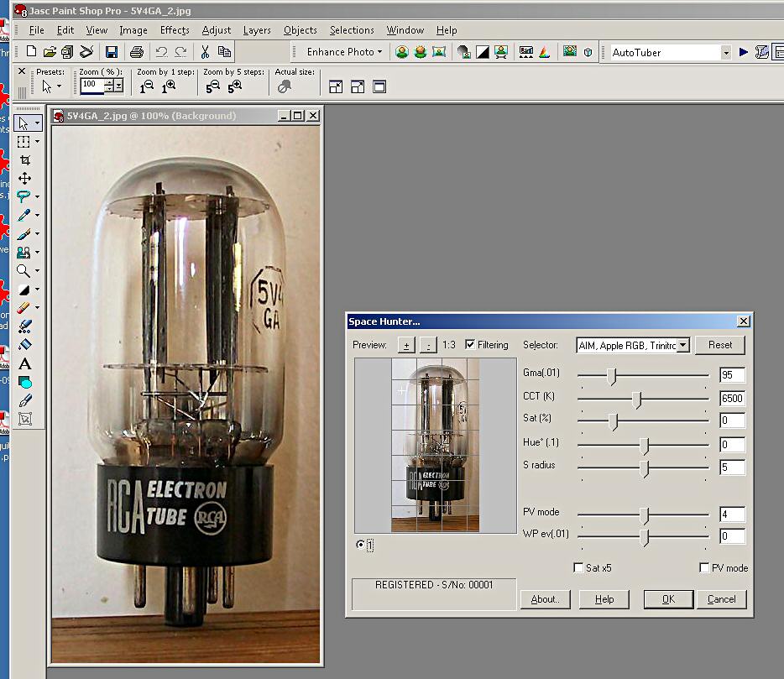Click preview zoom-in plus button
This screenshot has width=784, height=679.
click(406, 345)
